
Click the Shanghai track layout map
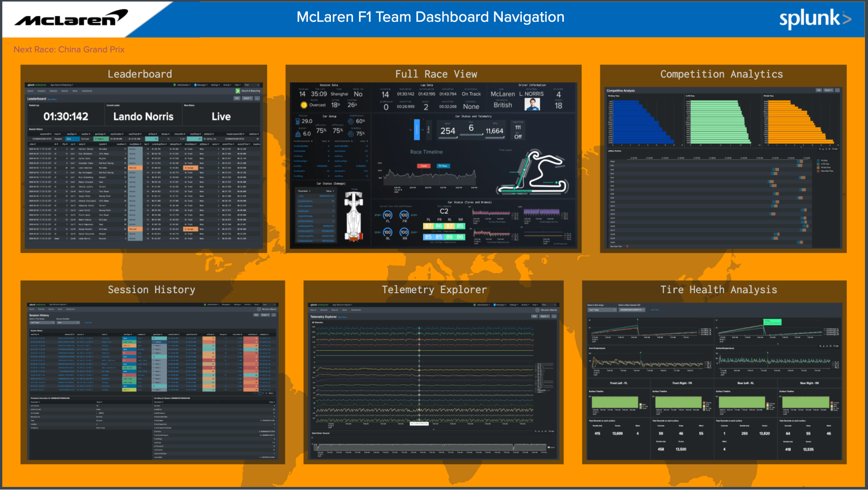532,172
